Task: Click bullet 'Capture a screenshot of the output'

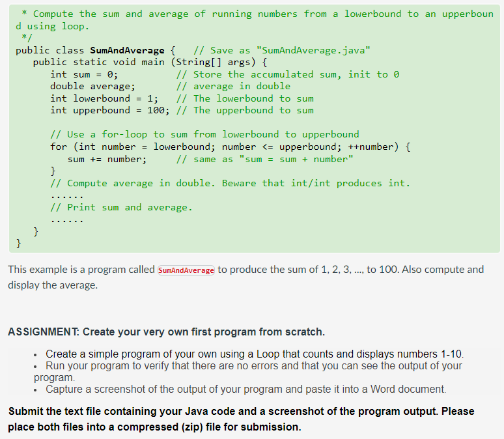Action: click(246, 389)
